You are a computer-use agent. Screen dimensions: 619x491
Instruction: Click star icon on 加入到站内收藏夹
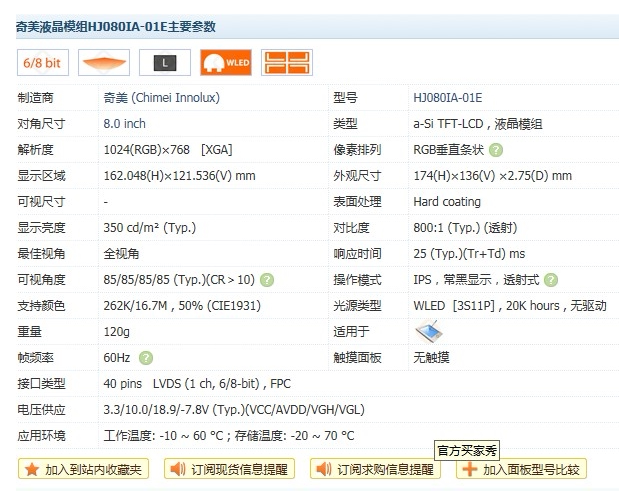(32, 469)
